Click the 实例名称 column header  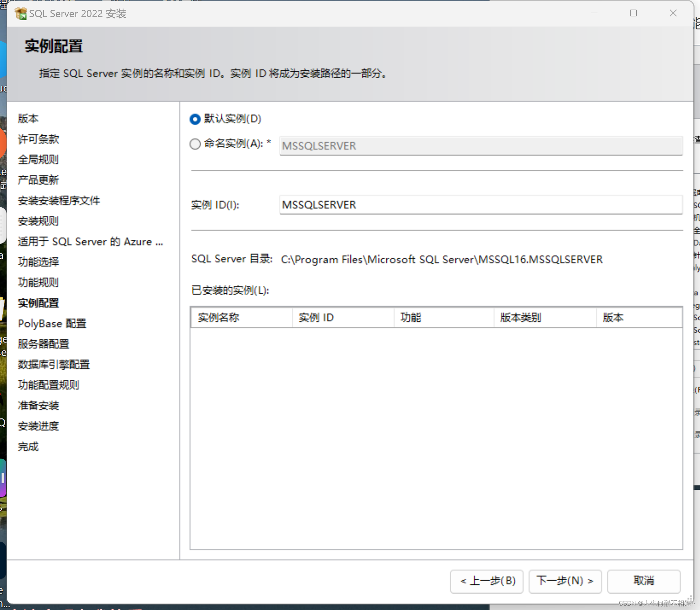pyautogui.click(x=242, y=318)
